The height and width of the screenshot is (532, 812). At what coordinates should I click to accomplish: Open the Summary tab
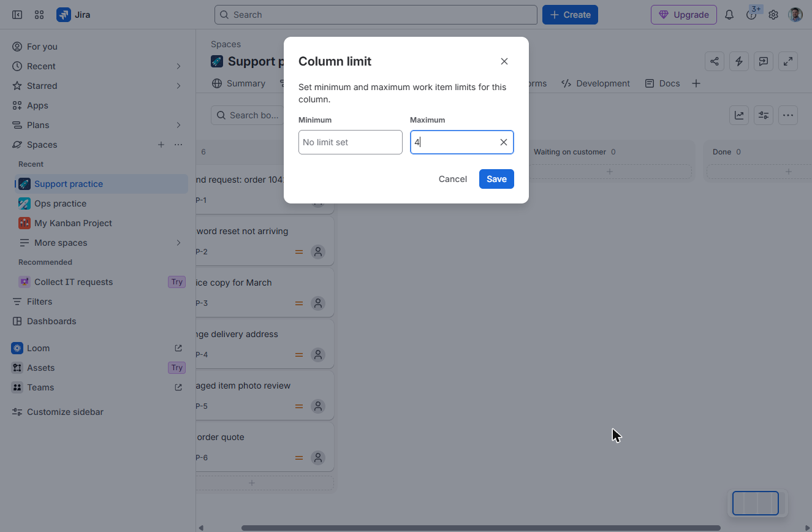coord(238,83)
